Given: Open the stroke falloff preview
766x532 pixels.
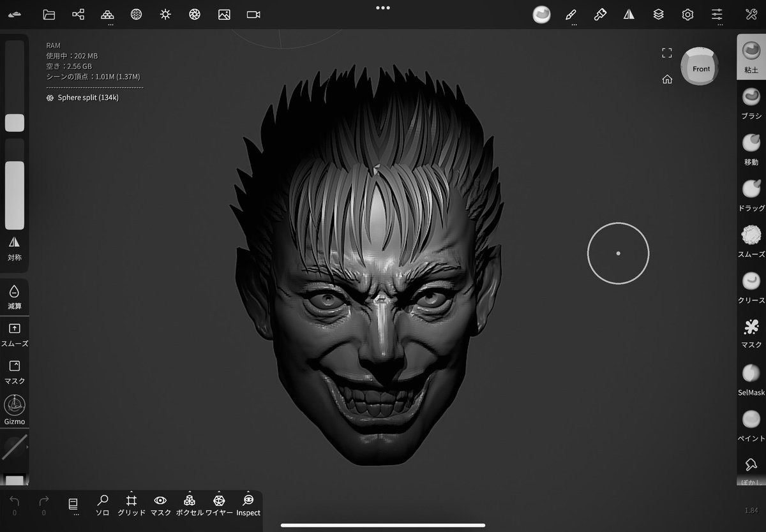Looking at the screenshot, I should point(14,448).
